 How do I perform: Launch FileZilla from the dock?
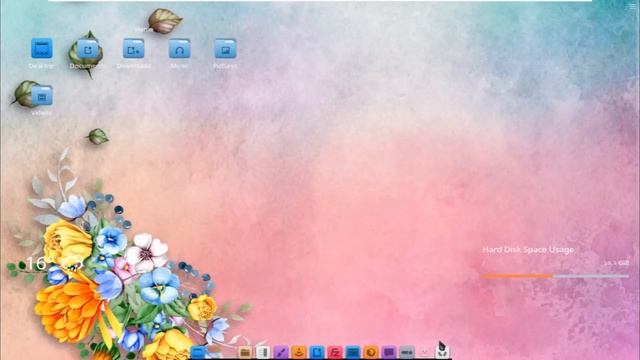pos(335,352)
